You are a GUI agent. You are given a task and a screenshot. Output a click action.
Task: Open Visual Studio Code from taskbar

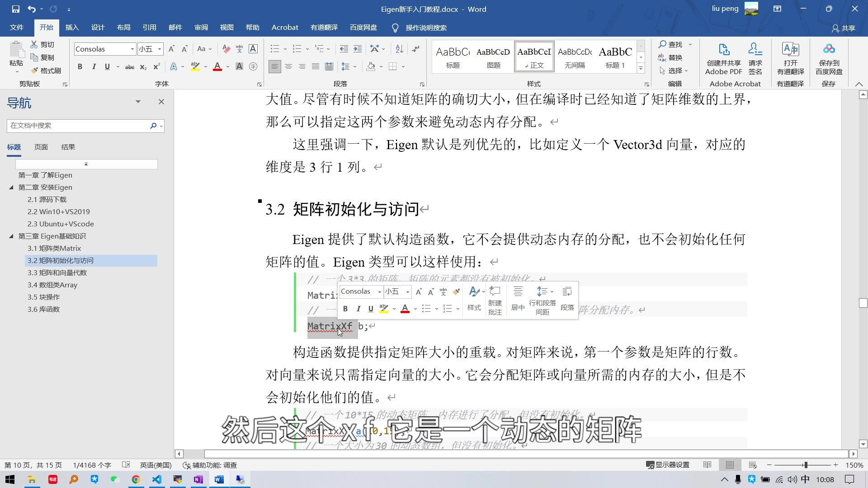click(x=157, y=479)
